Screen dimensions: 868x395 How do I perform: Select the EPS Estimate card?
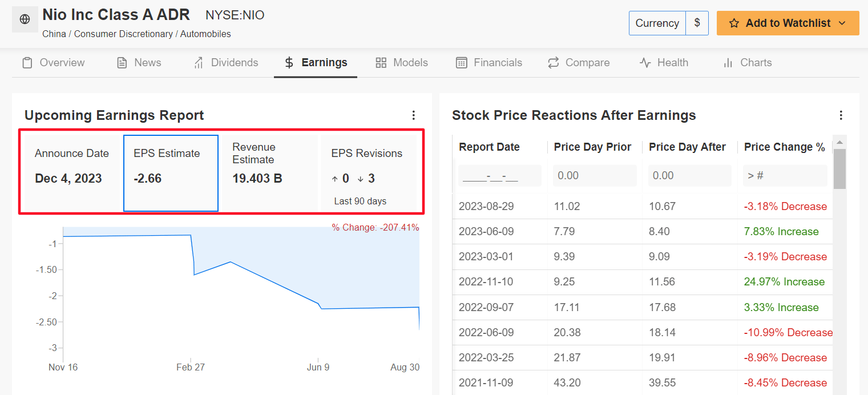point(171,173)
